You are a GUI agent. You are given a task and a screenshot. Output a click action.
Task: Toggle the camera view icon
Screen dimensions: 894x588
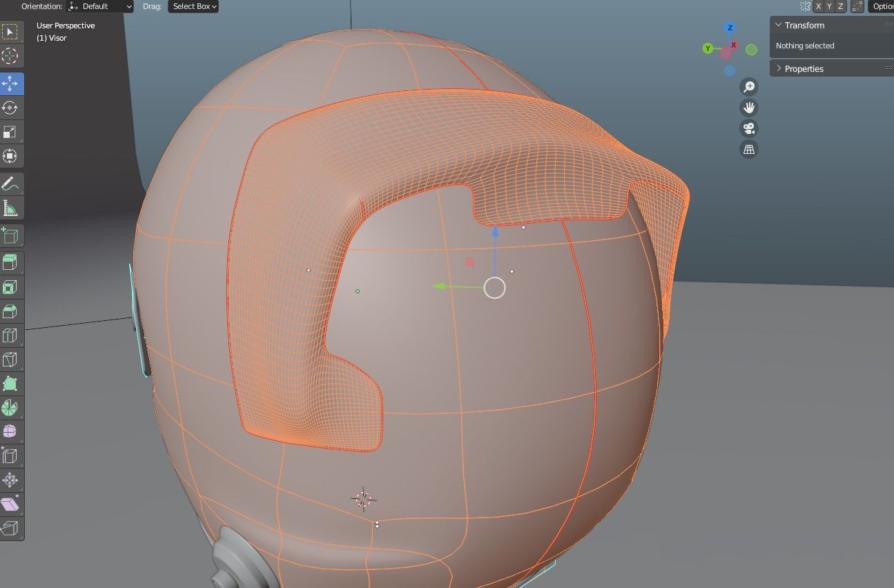[749, 128]
